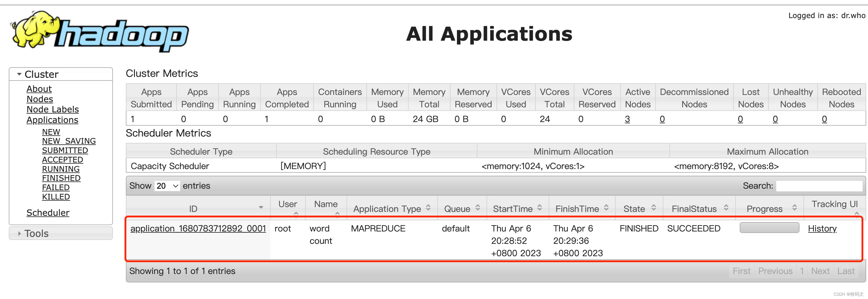Go to Next page
Viewport: 868px width, 299px height.
(820, 271)
